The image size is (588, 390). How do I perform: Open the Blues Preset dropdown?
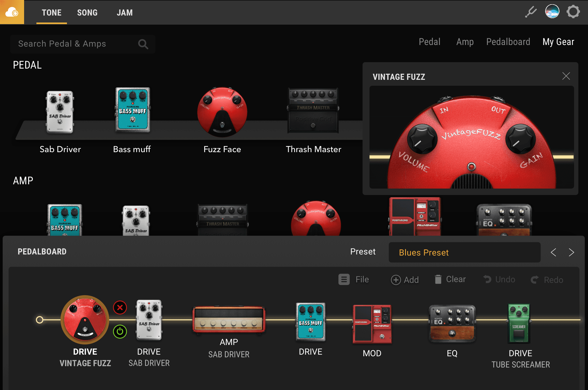tap(464, 252)
